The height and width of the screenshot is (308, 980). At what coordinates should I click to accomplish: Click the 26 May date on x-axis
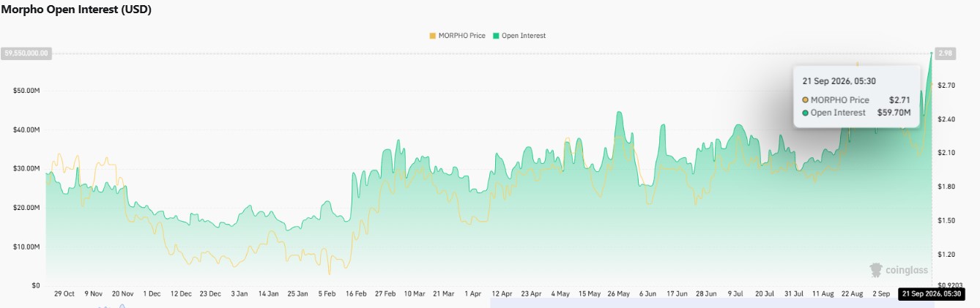coord(618,293)
